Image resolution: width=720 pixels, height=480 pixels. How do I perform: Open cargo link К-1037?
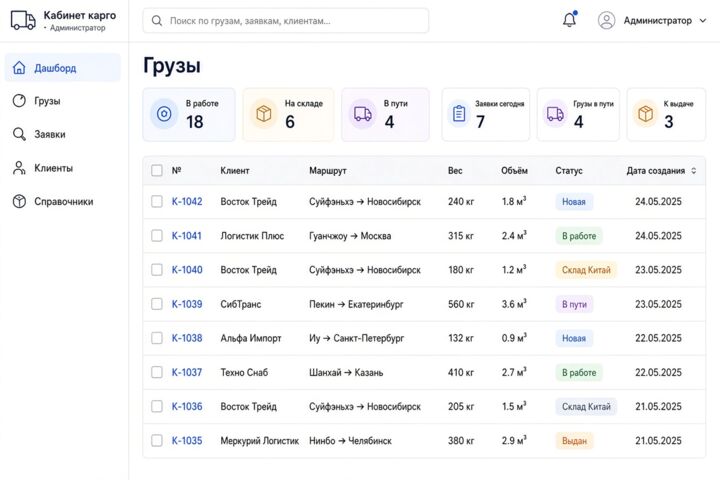click(x=186, y=372)
